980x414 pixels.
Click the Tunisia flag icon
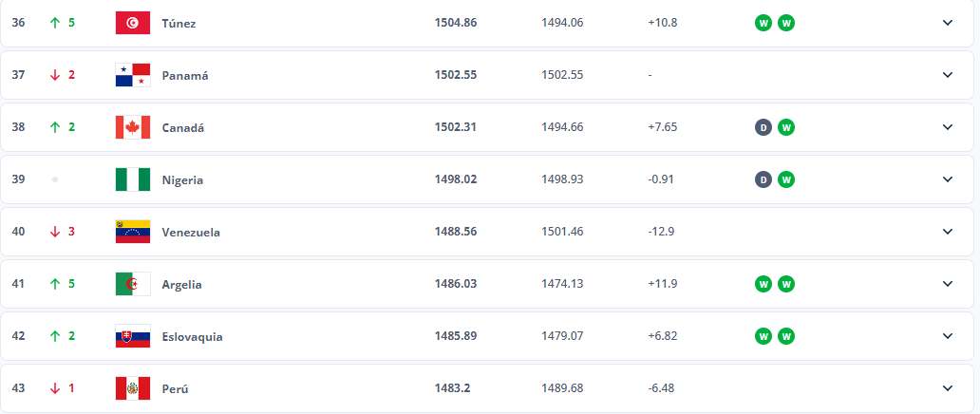point(133,23)
